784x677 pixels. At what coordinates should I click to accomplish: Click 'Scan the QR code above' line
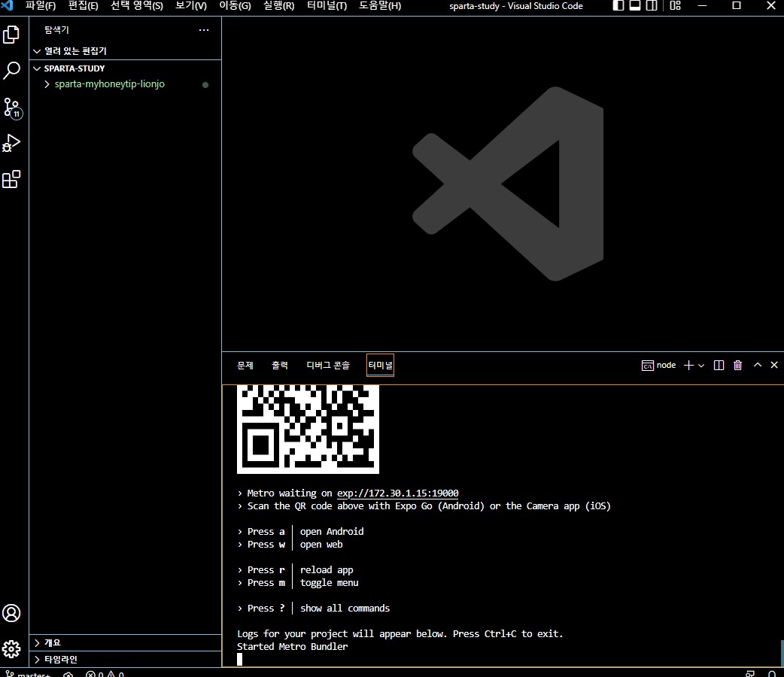click(424, 506)
